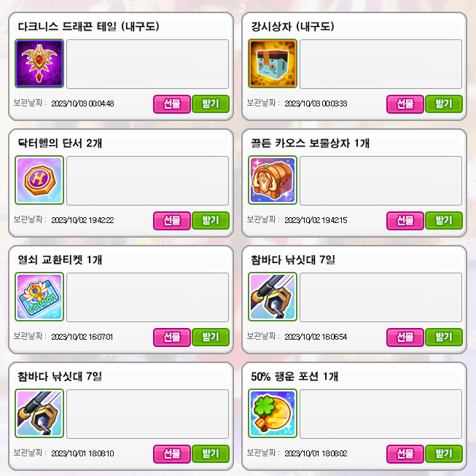This screenshot has height=476, width=476.
Task: Select the 닥터헬의 단서 gold coin icon
Action: (39, 180)
